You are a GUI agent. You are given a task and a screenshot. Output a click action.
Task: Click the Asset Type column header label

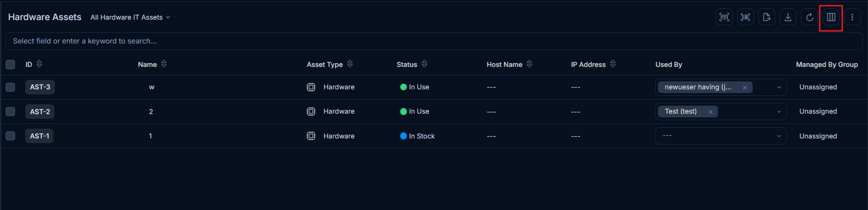tap(325, 65)
